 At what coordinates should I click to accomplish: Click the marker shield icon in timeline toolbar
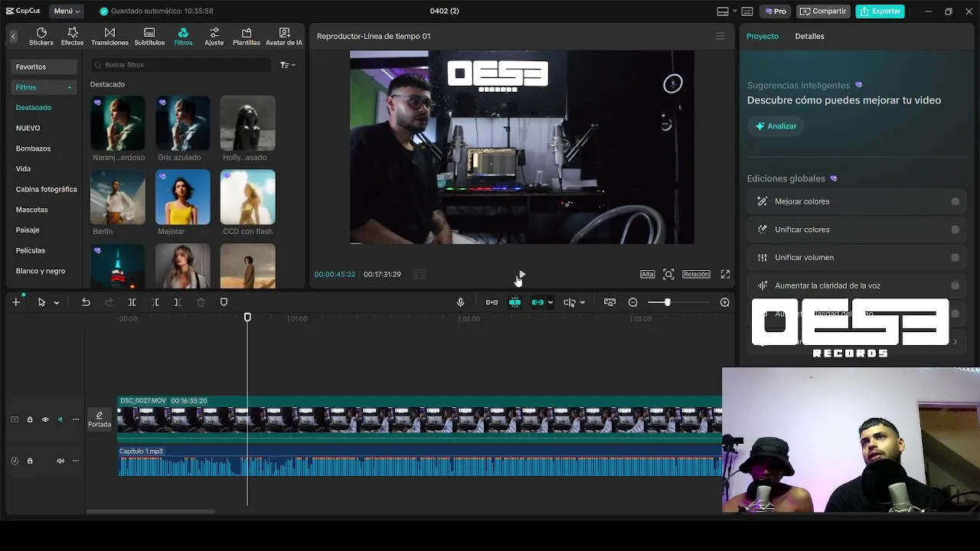[x=224, y=302]
